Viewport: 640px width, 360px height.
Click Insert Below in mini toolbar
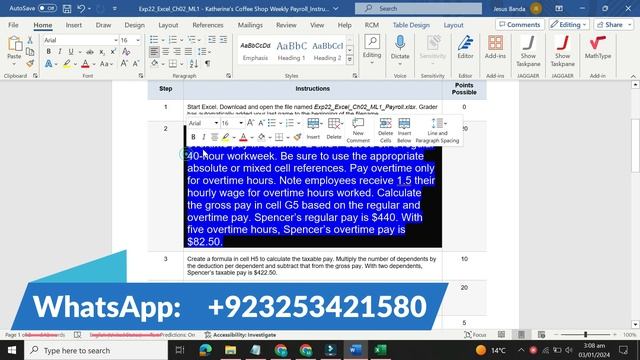click(404, 130)
